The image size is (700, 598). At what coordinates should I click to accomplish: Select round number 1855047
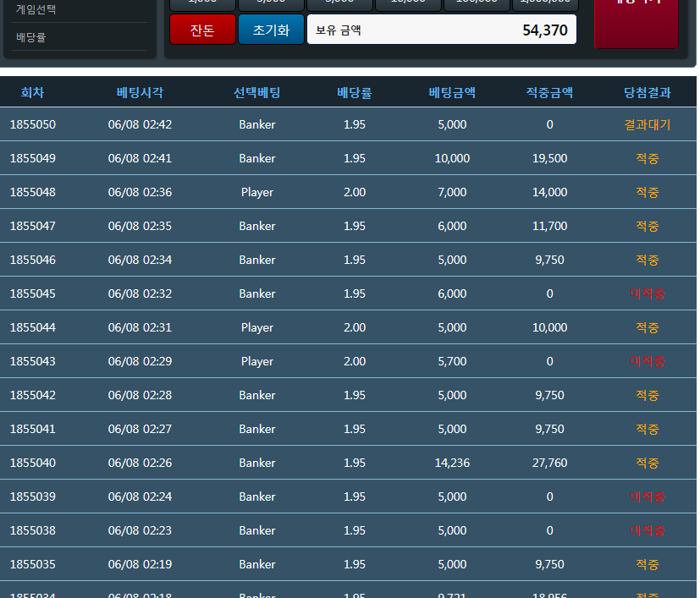33,226
